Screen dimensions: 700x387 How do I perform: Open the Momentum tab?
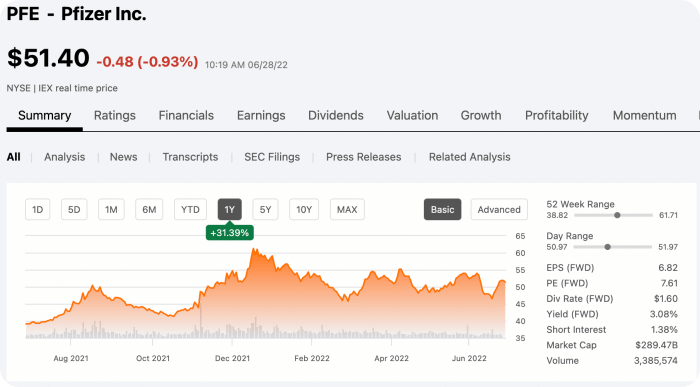(x=644, y=116)
